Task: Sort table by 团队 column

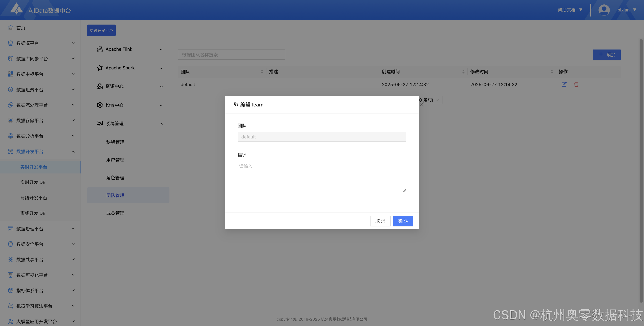Action: (x=262, y=72)
